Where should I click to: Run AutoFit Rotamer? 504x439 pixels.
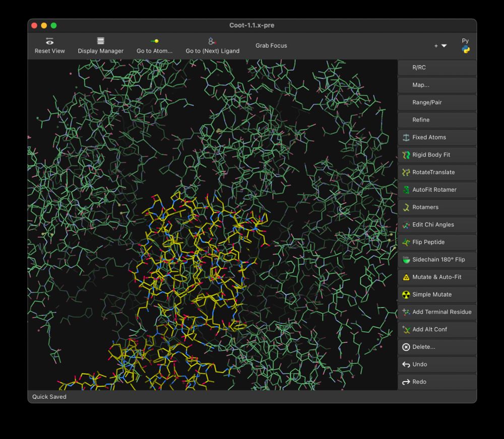(437, 189)
